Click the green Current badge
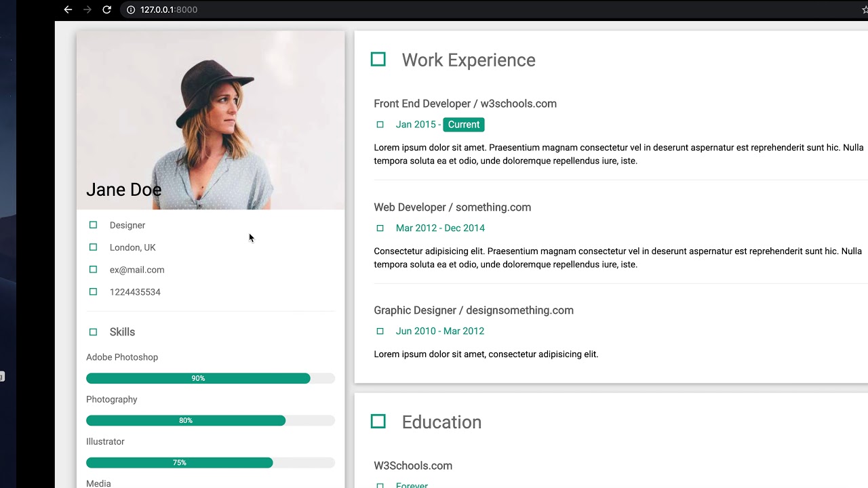Viewport: 868px width, 488px height. (x=464, y=125)
